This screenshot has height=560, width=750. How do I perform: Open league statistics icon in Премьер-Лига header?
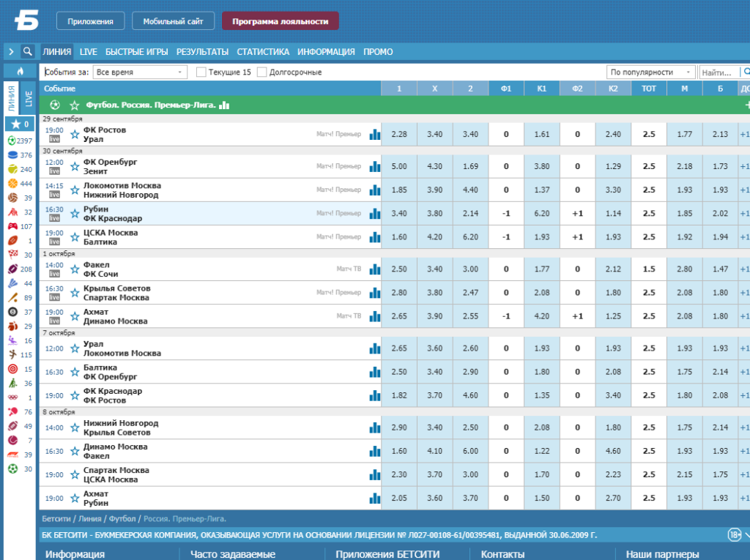pyautogui.click(x=224, y=105)
